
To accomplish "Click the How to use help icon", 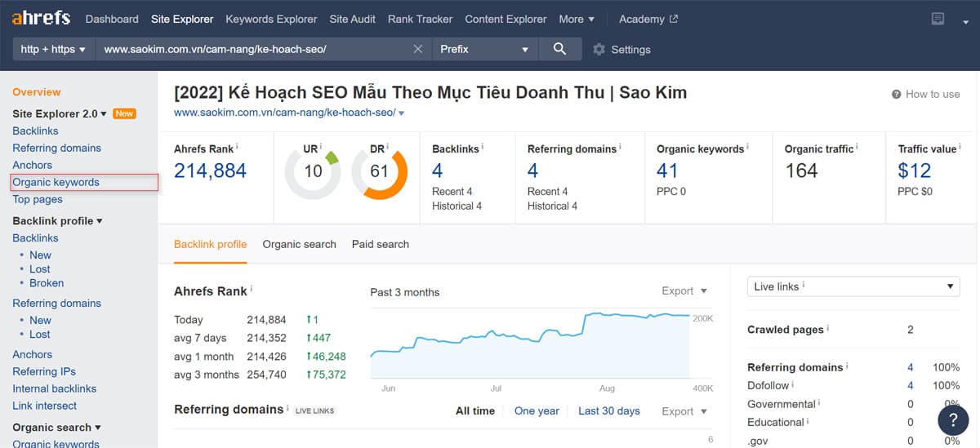I will point(896,94).
